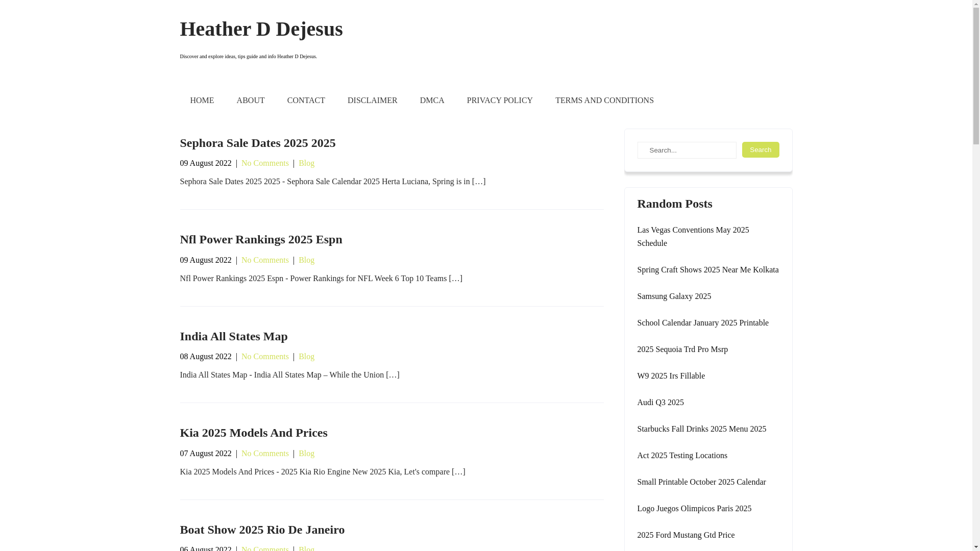980x551 pixels.
Task: Open post Sephora Sale Dates 2025 2025
Action: (257, 143)
